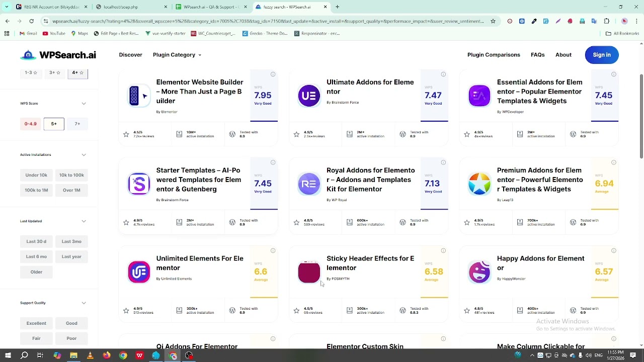Filter installations by 100k to 1M
Screen dimensions: 644x362
coord(36,190)
